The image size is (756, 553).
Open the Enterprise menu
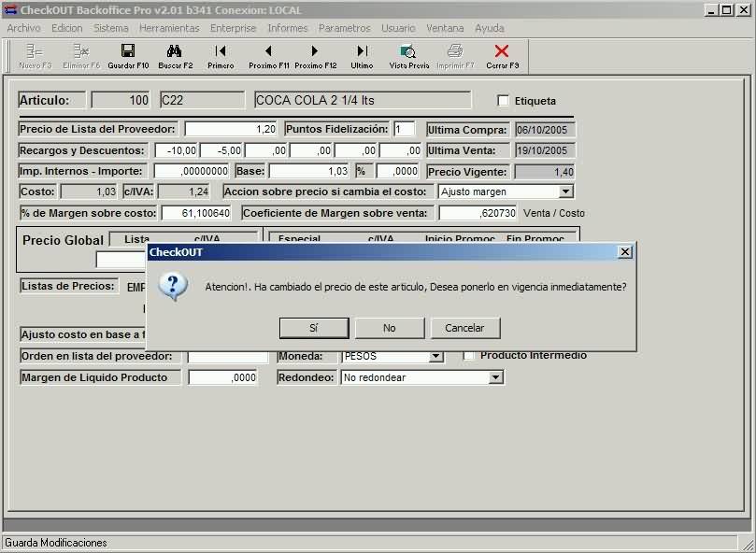234,28
